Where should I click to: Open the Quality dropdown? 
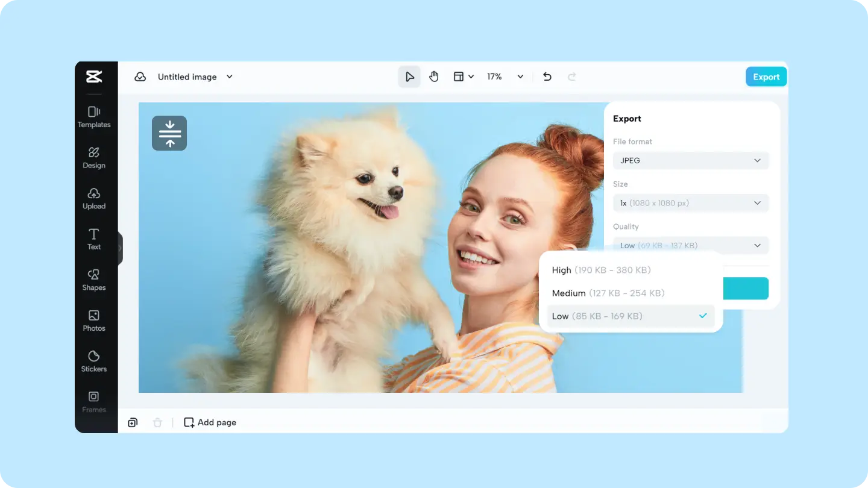tap(691, 245)
